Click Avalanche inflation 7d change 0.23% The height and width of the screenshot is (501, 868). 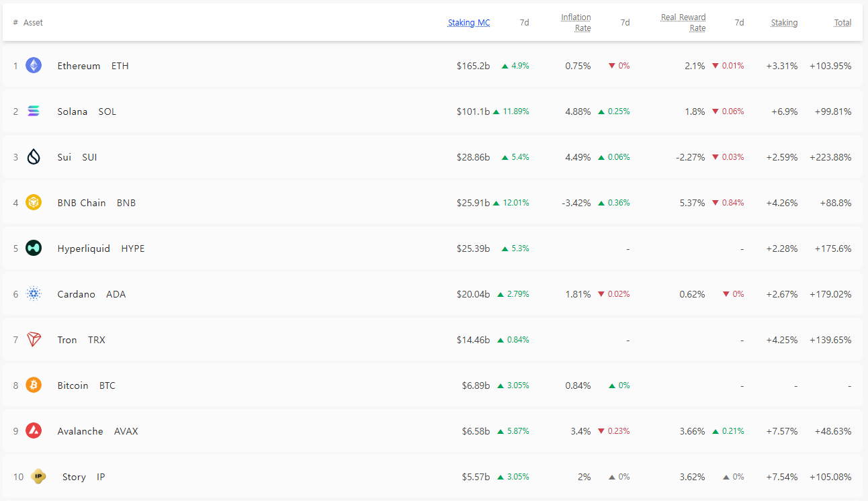click(x=613, y=431)
